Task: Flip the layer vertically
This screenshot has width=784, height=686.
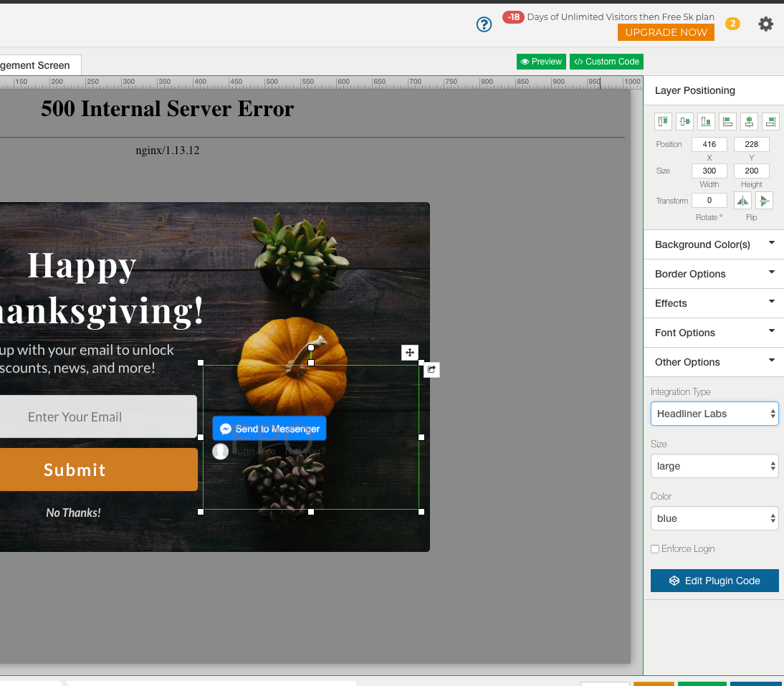Action: (x=764, y=201)
